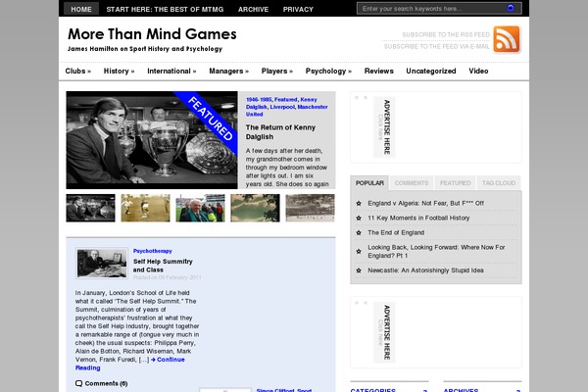This screenshot has height=392, width=588.
Task: Click the Self Help post thumbnail image
Action: (x=102, y=263)
